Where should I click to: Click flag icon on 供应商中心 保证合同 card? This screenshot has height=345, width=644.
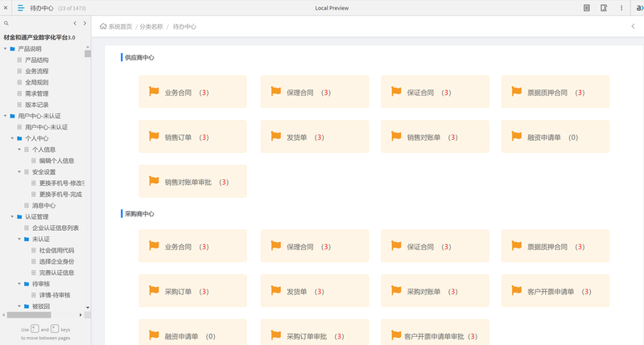(396, 91)
